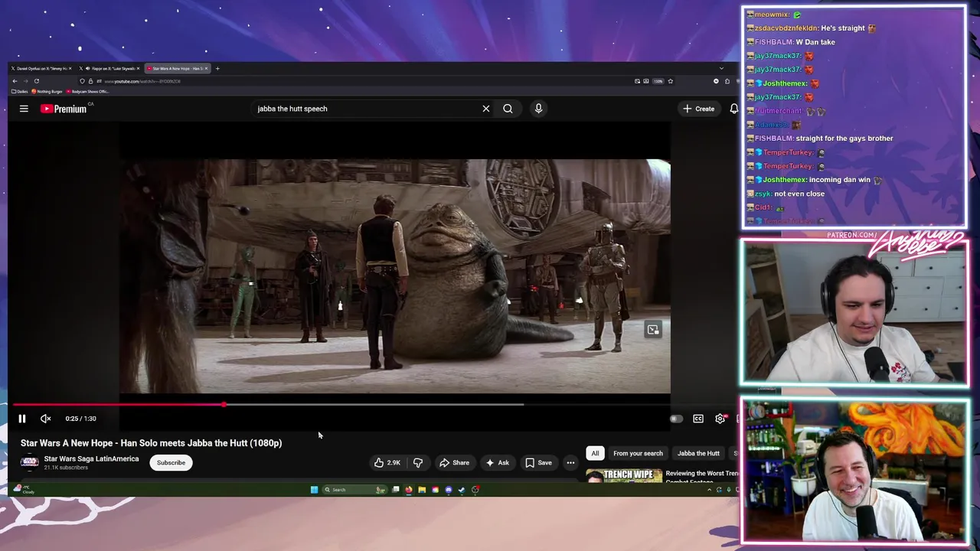The image size is (980, 551).
Task: Click the Windows taskbar search box
Action: click(354, 490)
